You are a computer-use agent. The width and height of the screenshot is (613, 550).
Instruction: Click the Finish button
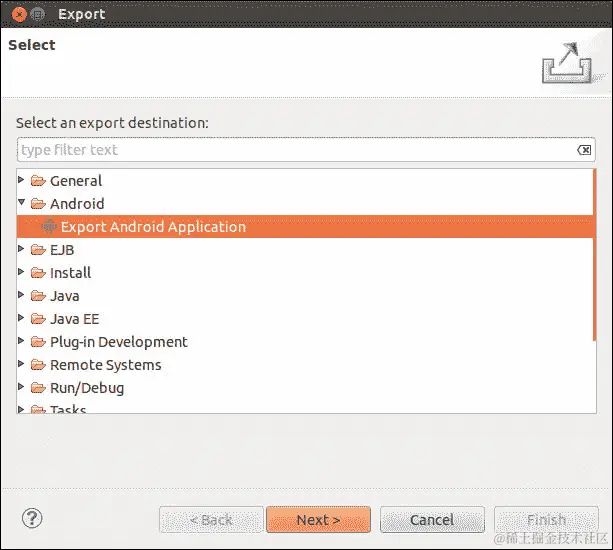[546, 520]
